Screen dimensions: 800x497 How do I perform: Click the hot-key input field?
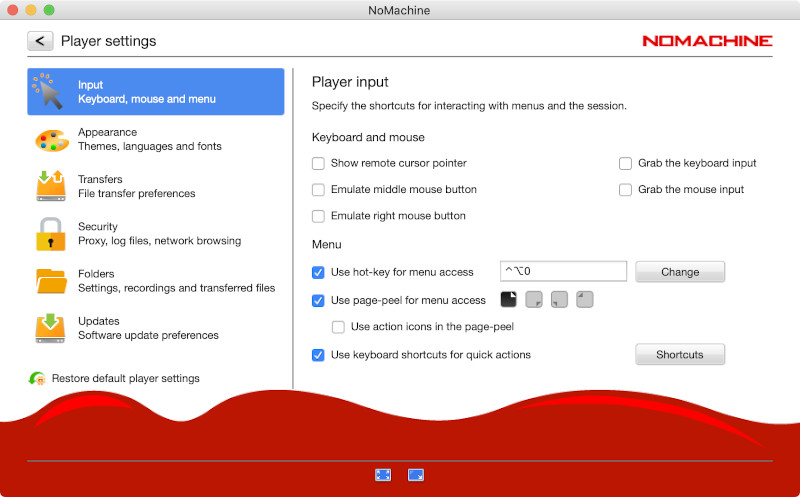562,272
